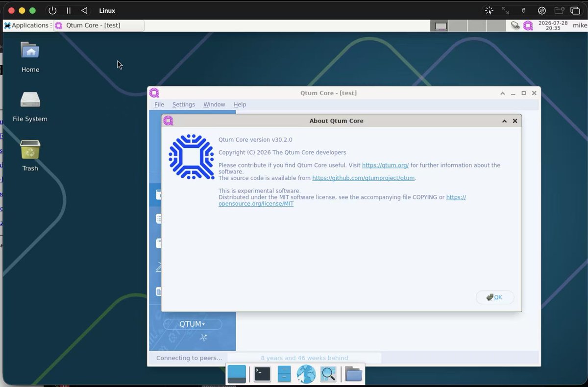The image size is (588, 387).
Task: Open the Window menu
Action: pyautogui.click(x=214, y=105)
